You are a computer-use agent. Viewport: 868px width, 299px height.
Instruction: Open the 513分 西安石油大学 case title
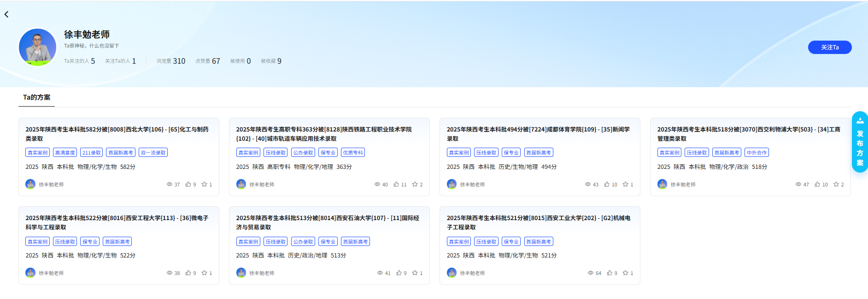tap(328, 222)
